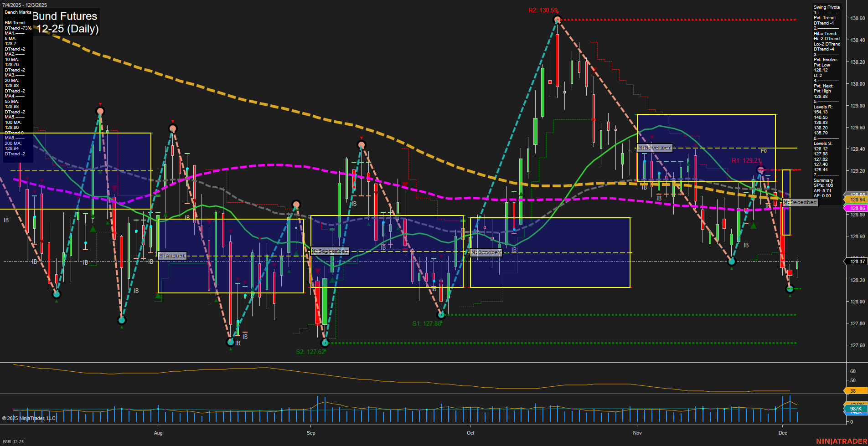Click the green up-triangle below the December low
This screenshot has height=446, width=868.
click(790, 297)
